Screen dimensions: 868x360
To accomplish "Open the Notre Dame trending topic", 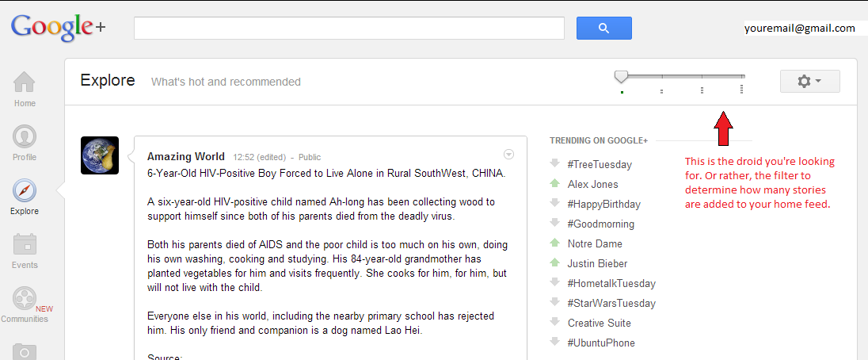I will coord(595,243).
